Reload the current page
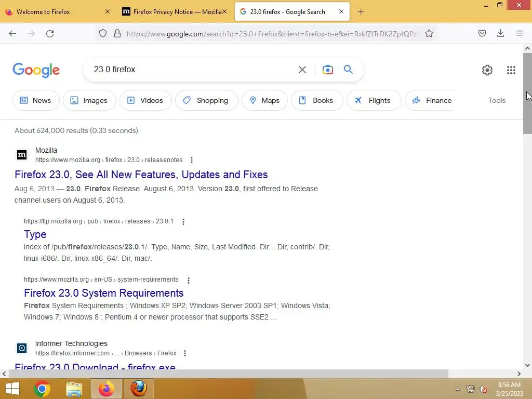Image resolution: width=532 pixels, height=399 pixels. pos(50,34)
